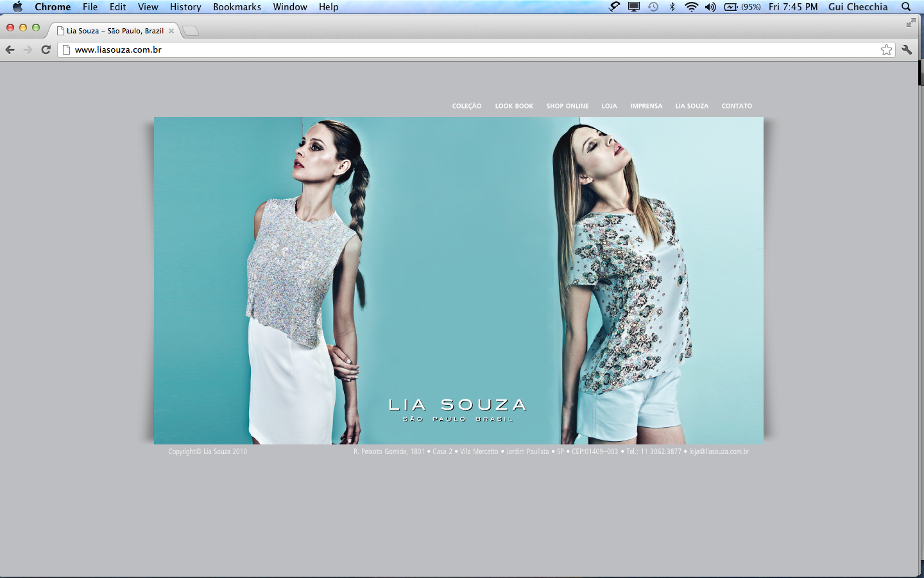Open Spotlight search magnifier
The height and width of the screenshot is (578, 924).
(x=906, y=7)
